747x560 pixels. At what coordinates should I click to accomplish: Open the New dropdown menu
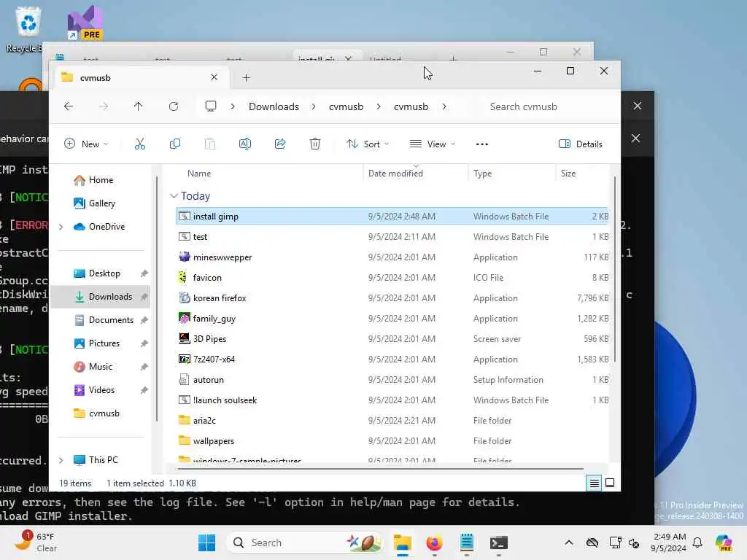pyautogui.click(x=86, y=144)
